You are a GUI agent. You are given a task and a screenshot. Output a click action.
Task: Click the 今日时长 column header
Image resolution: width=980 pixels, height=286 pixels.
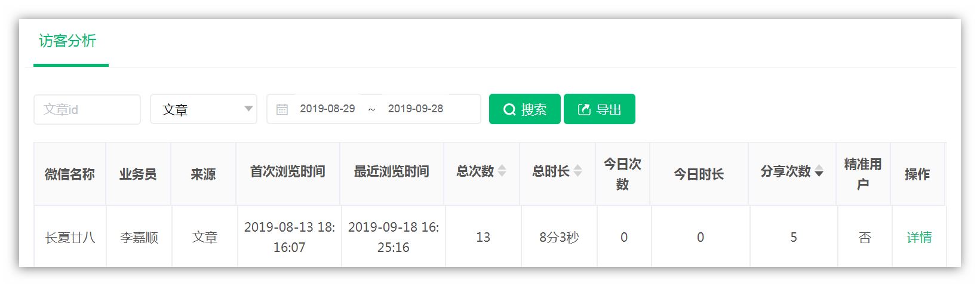pyautogui.click(x=699, y=174)
